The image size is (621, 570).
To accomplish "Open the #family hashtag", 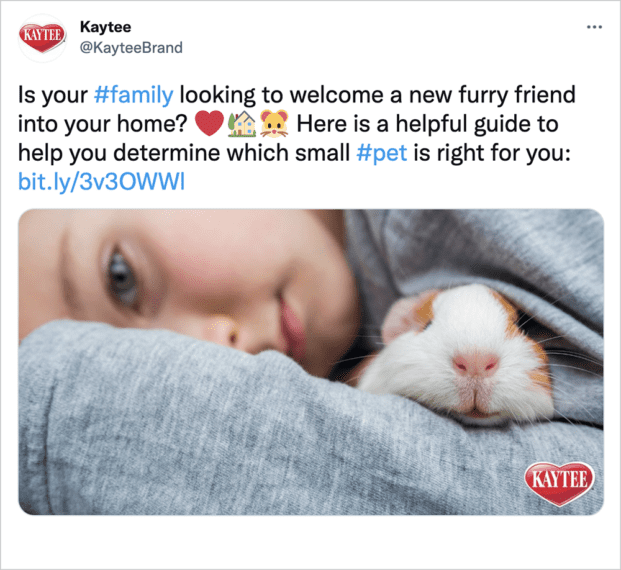I will (x=134, y=95).
